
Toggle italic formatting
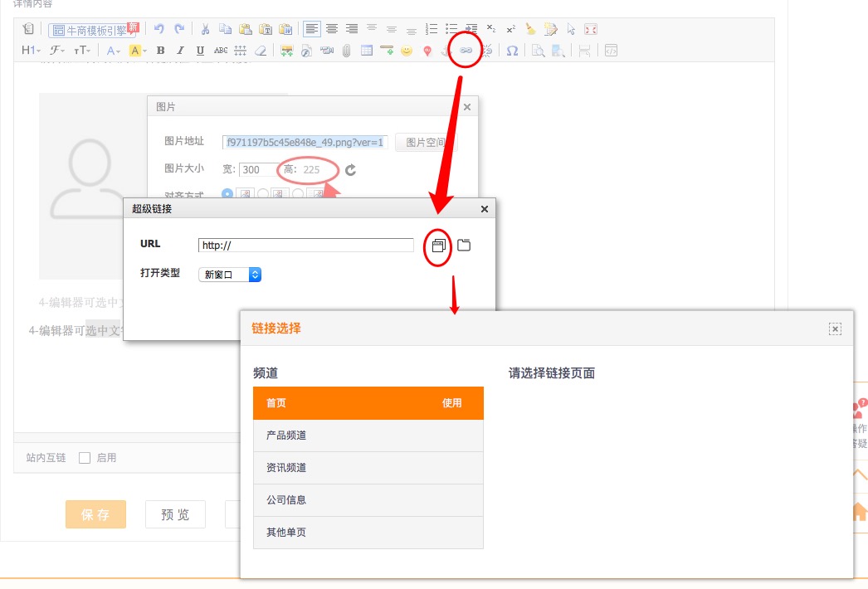pyautogui.click(x=180, y=51)
